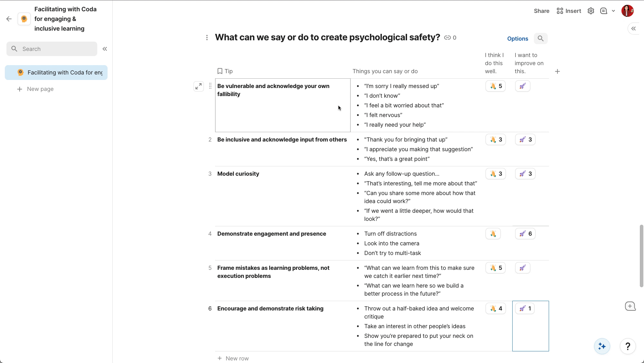The width and height of the screenshot is (644, 363).
Task: Open the help question mark button
Action: [x=628, y=346]
